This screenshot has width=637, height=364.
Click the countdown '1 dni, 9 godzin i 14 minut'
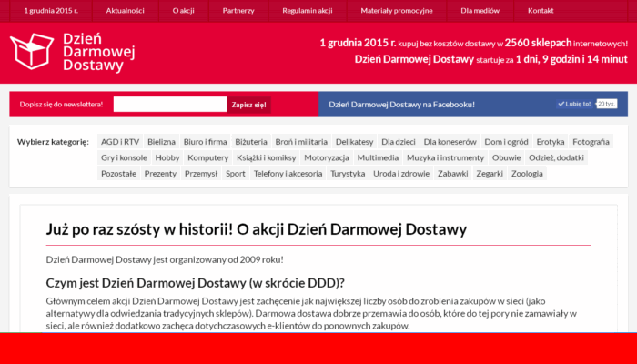(571, 59)
